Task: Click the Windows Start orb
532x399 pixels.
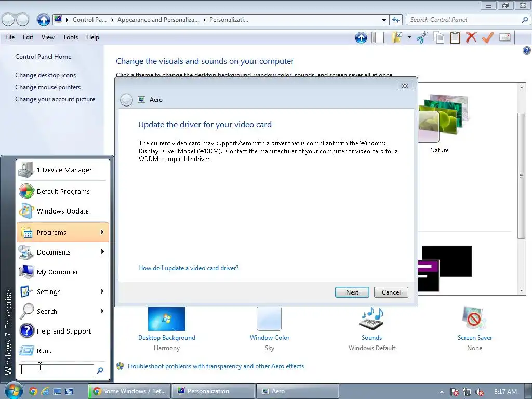Action: point(14,391)
